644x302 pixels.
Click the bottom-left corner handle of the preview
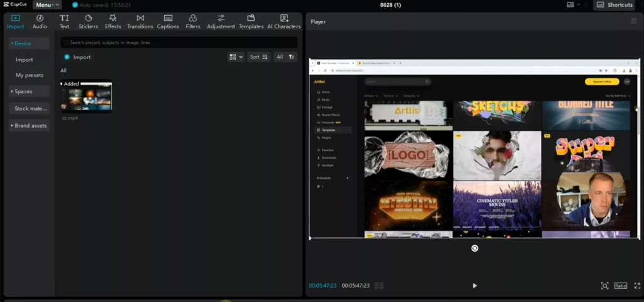coord(310,238)
